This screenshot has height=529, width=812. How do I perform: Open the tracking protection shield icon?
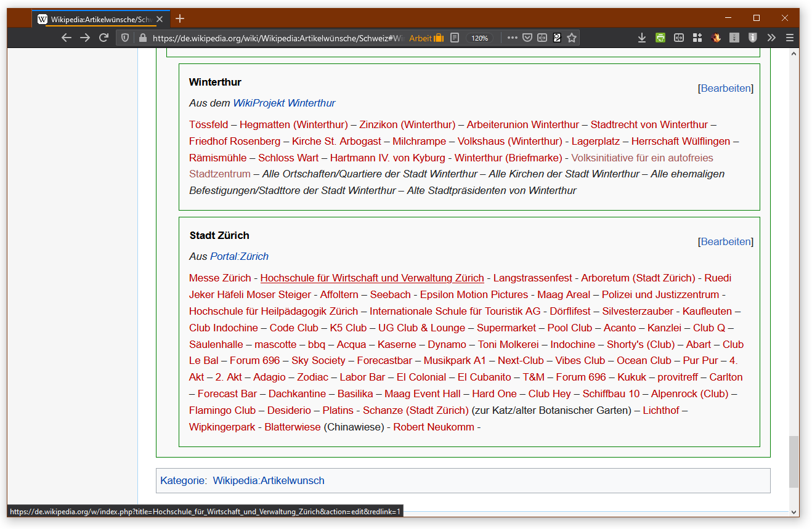click(125, 38)
